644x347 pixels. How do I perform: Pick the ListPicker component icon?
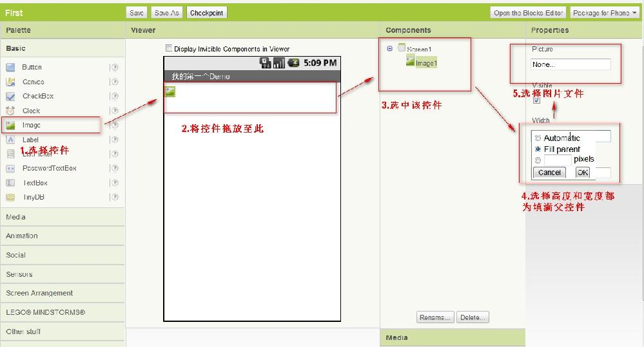click(11, 154)
